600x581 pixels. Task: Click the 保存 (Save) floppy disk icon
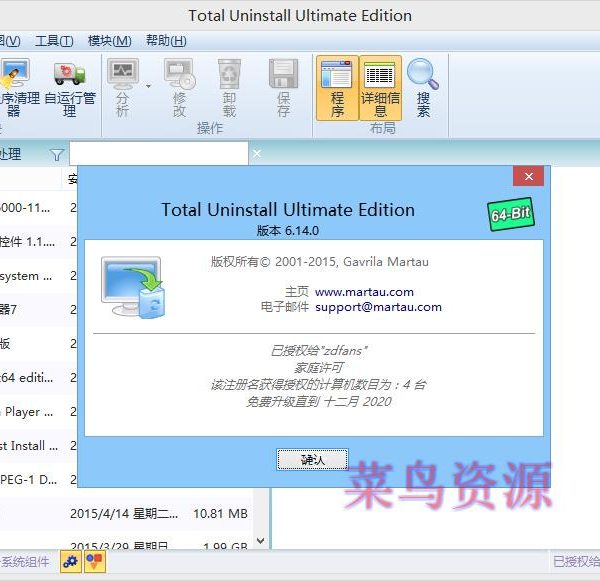tap(283, 75)
